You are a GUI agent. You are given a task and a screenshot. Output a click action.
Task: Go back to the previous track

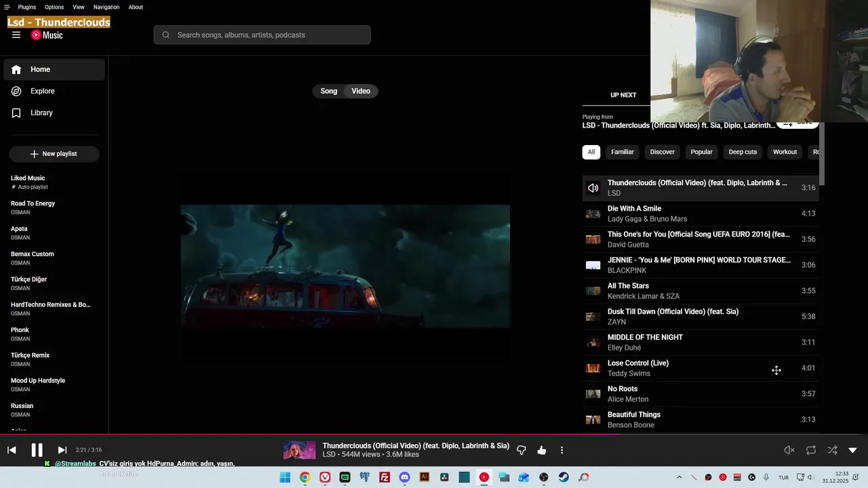[x=12, y=450]
